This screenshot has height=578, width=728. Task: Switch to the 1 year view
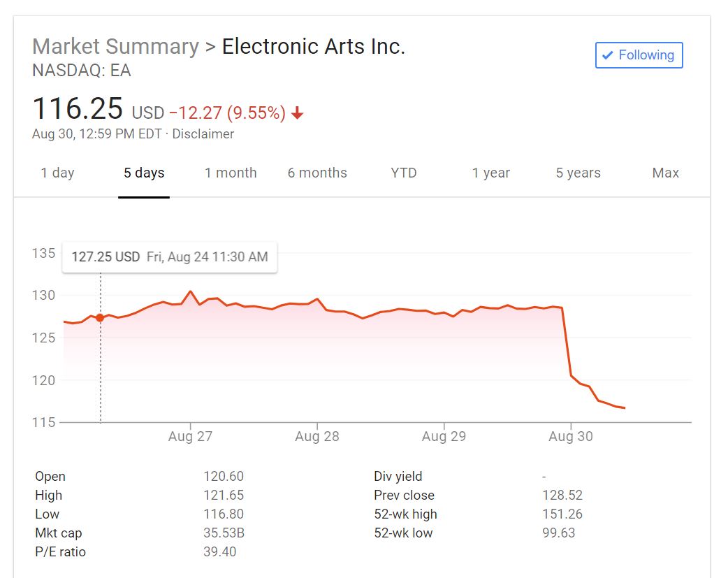(x=490, y=173)
